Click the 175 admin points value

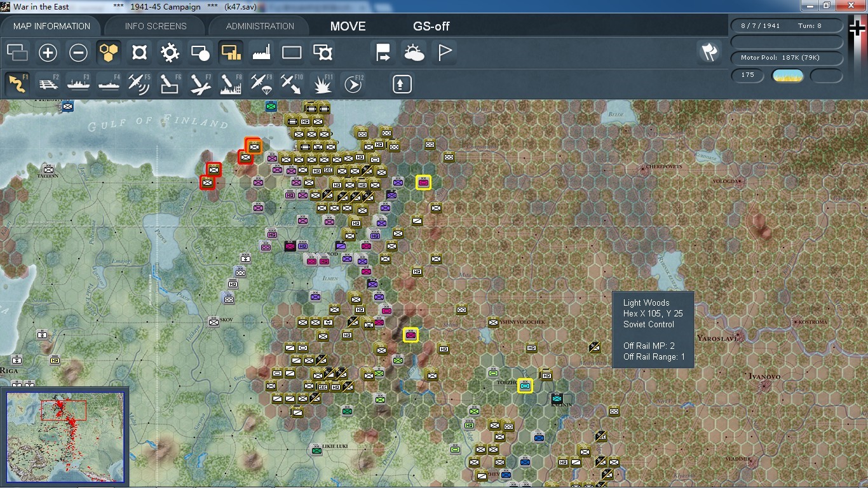(748, 75)
